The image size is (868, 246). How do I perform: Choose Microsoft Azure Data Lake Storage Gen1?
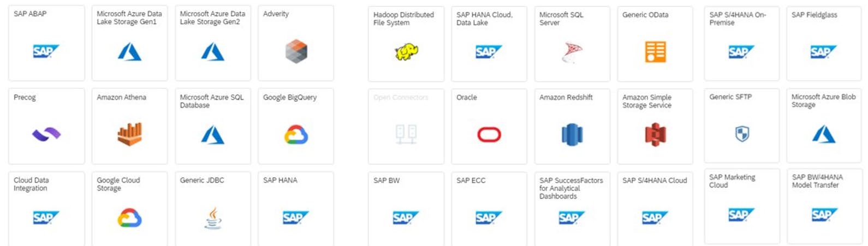(129, 43)
